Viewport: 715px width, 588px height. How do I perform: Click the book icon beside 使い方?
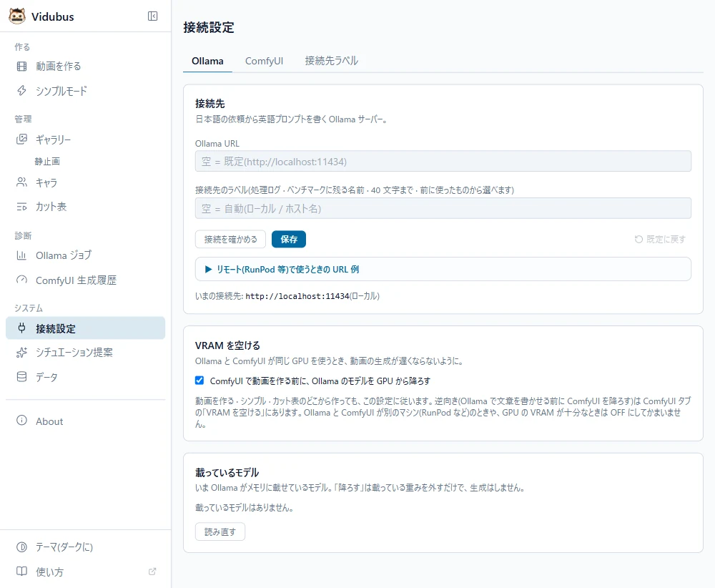click(x=21, y=571)
